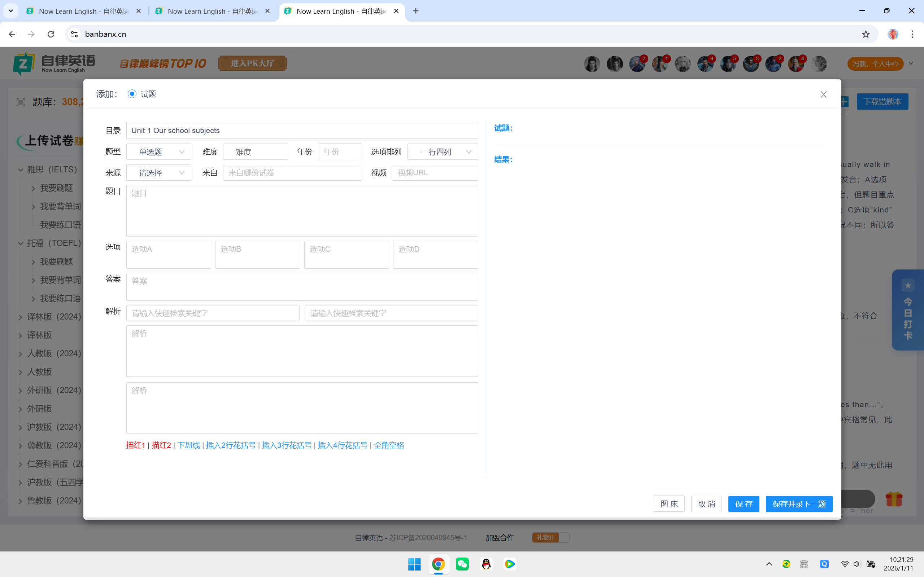Click the 插入2行花括号 link
The image size is (924, 577).
(231, 445)
